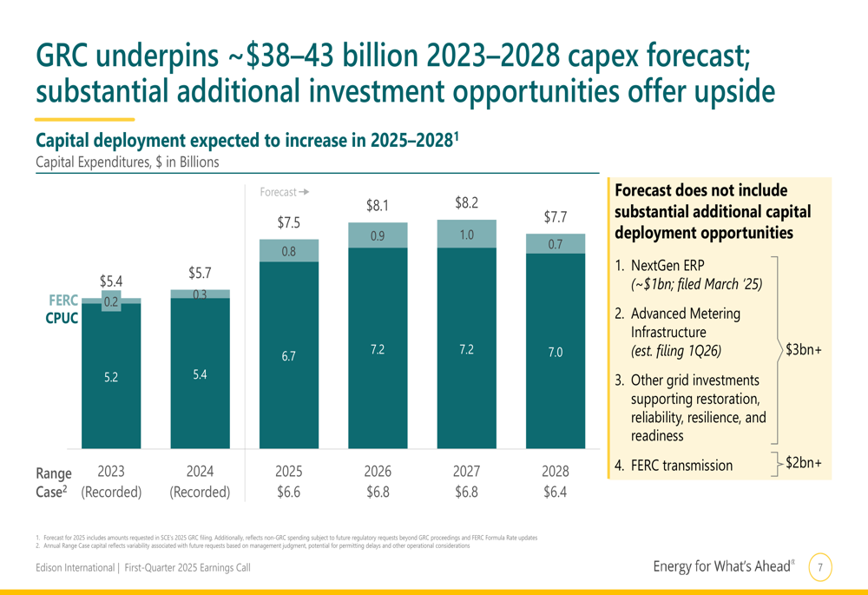Select the FERC transmission list item
The height and width of the screenshot is (595, 868).
tap(674, 466)
